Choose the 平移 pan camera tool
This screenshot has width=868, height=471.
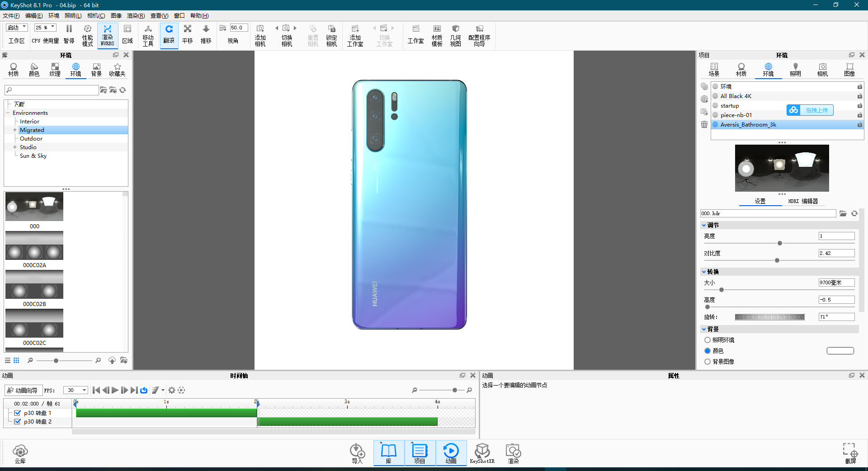[x=187, y=35]
